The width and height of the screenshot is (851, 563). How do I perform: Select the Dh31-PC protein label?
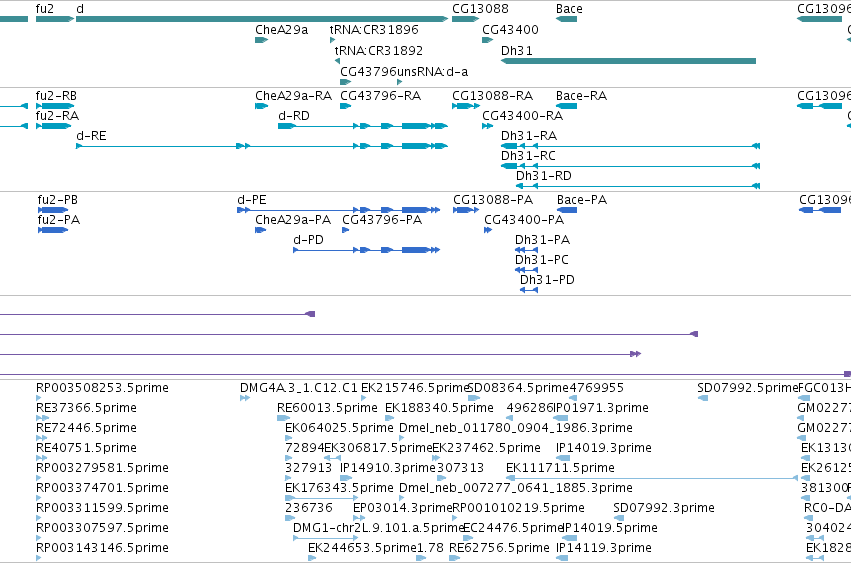pyautogui.click(x=542, y=260)
